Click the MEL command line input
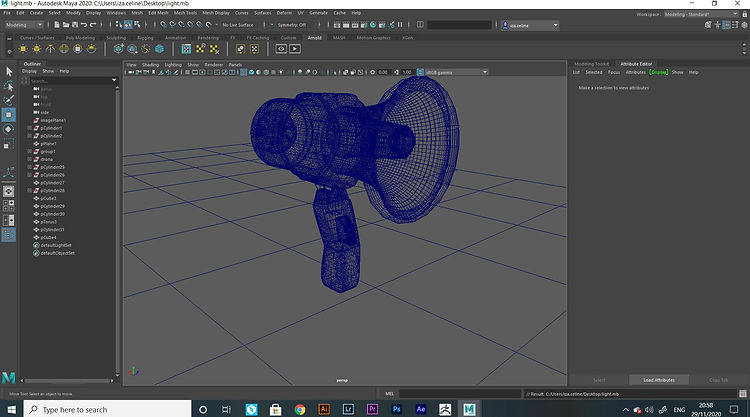 (460, 394)
